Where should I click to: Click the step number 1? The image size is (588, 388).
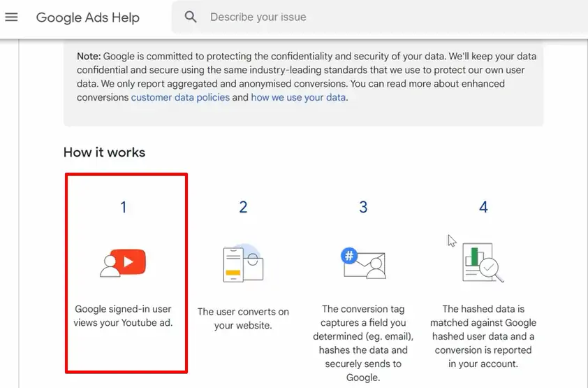coord(124,207)
